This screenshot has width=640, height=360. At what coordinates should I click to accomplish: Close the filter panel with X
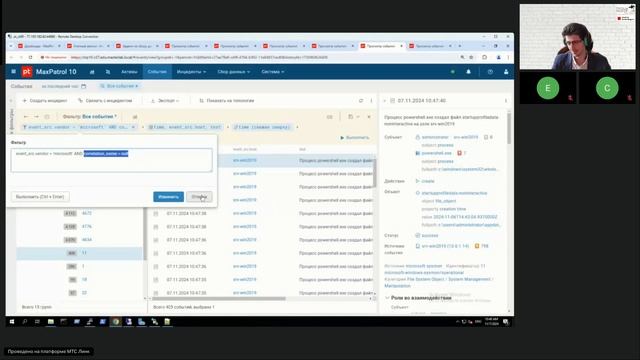tap(369, 117)
